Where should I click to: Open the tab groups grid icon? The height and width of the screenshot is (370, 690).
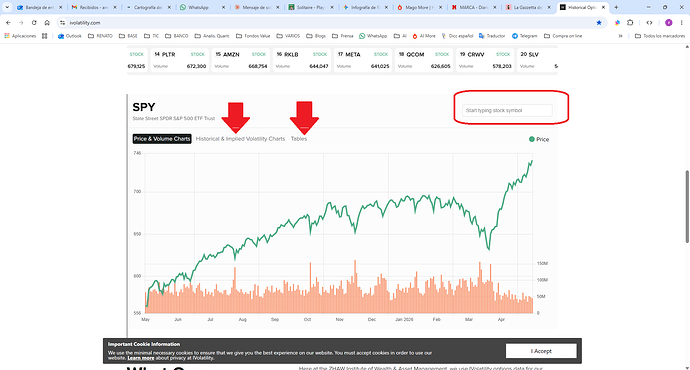click(44, 36)
